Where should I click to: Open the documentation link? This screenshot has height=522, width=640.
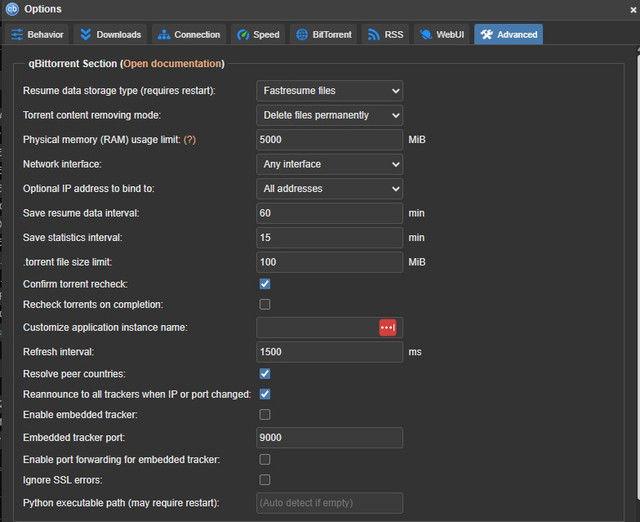pos(172,64)
